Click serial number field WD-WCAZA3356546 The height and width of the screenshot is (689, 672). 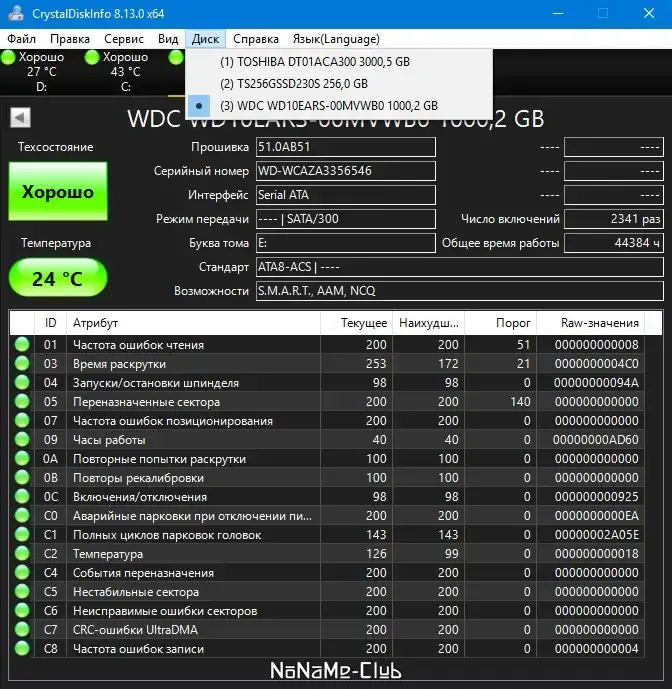346,171
